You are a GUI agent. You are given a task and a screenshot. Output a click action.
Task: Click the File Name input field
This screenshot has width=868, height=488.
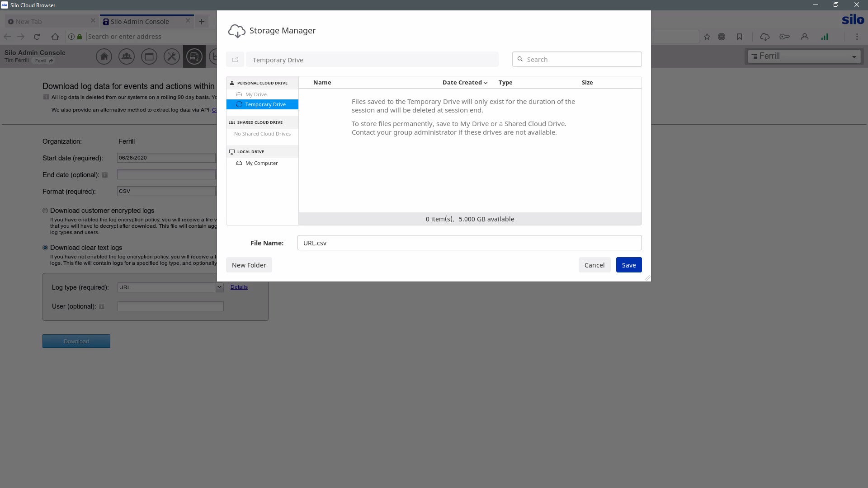469,243
